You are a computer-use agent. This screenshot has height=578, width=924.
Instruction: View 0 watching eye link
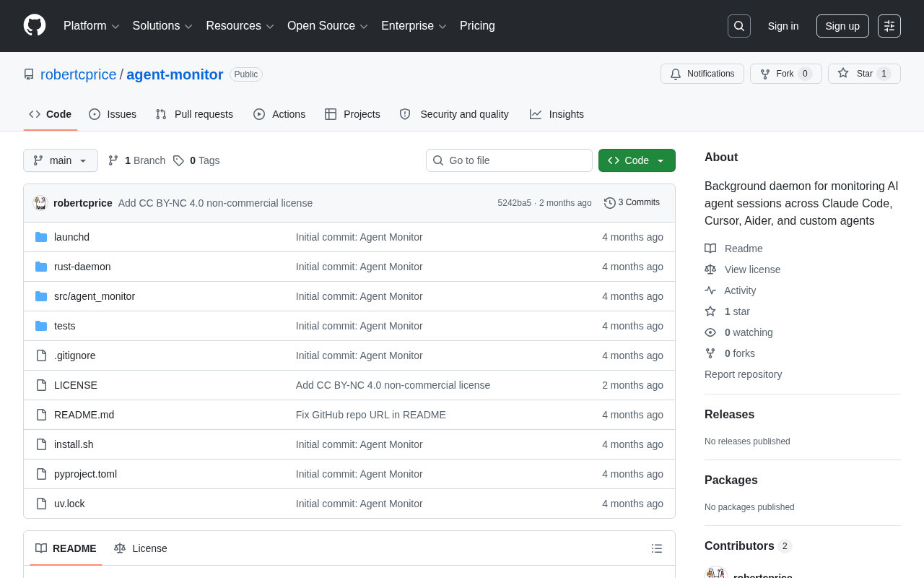739,332
